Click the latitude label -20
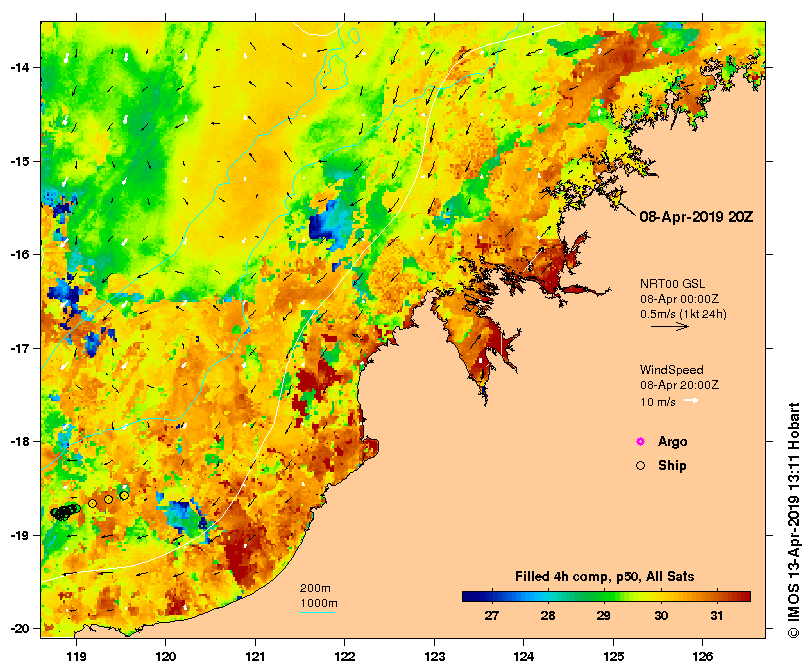The width and height of the screenshot is (809, 672). tap(20, 629)
